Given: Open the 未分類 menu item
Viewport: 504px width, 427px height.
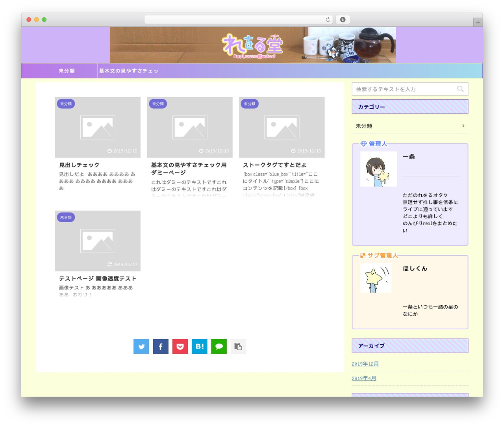Looking at the screenshot, I should (x=67, y=71).
